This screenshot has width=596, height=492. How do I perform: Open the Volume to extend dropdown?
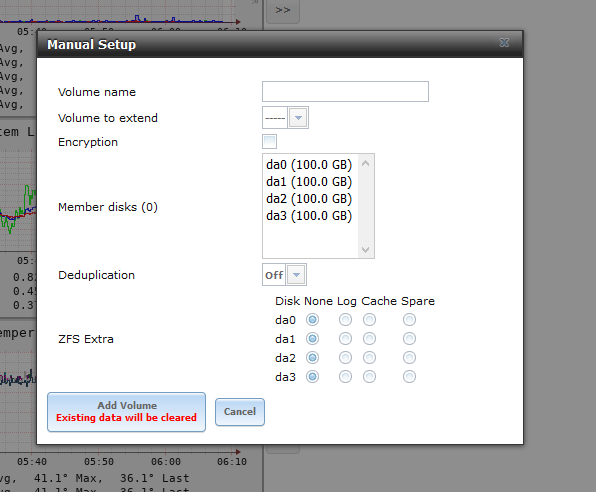[x=298, y=118]
